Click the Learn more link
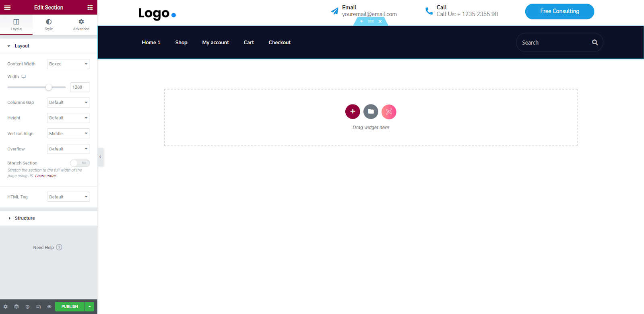This screenshot has height=314, width=644. pos(46,176)
